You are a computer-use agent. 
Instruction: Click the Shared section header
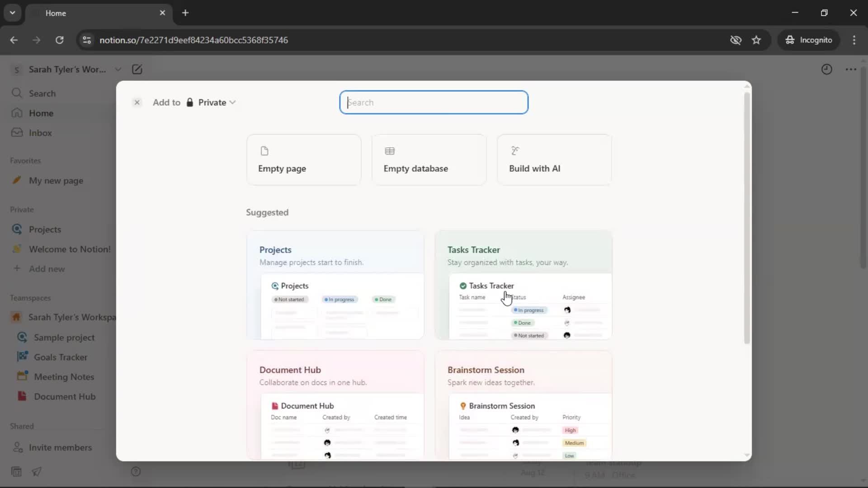pyautogui.click(x=22, y=427)
